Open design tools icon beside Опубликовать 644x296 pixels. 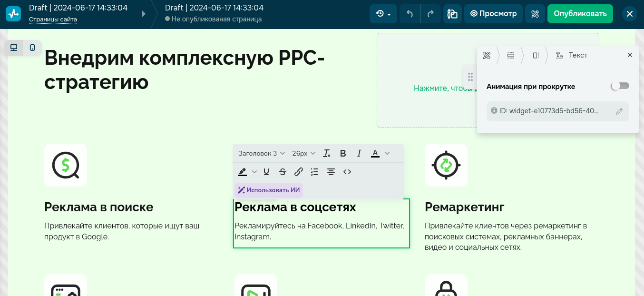click(535, 14)
